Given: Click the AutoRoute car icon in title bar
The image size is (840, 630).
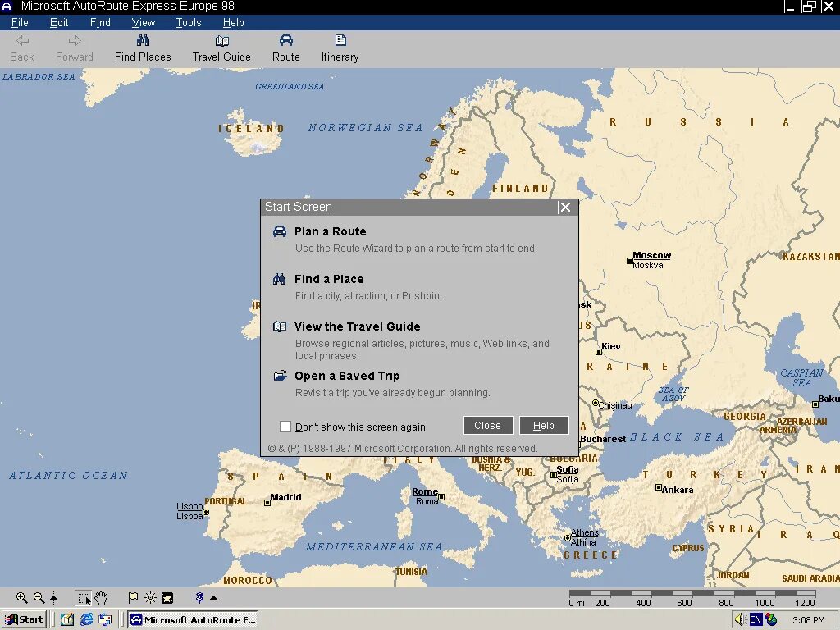Looking at the screenshot, I should [7, 7].
